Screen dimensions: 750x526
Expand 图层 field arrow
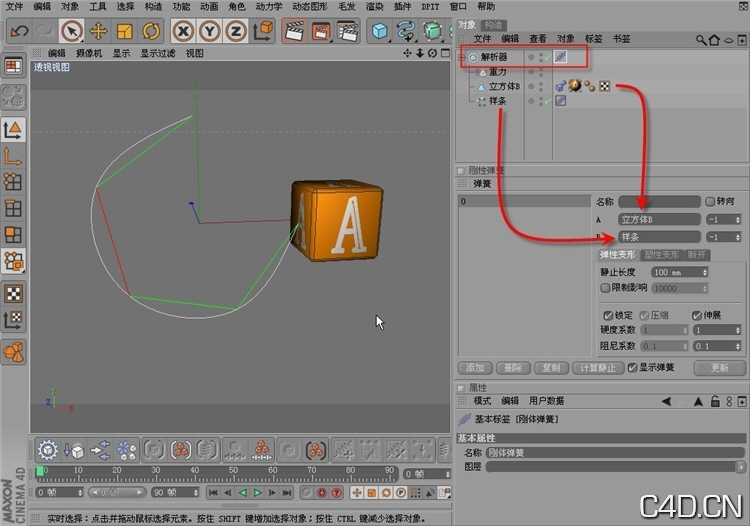[x=741, y=467]
